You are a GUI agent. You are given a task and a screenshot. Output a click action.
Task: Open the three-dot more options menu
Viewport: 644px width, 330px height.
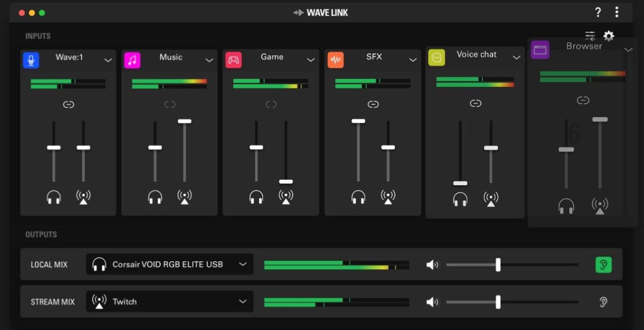(617, 12)
